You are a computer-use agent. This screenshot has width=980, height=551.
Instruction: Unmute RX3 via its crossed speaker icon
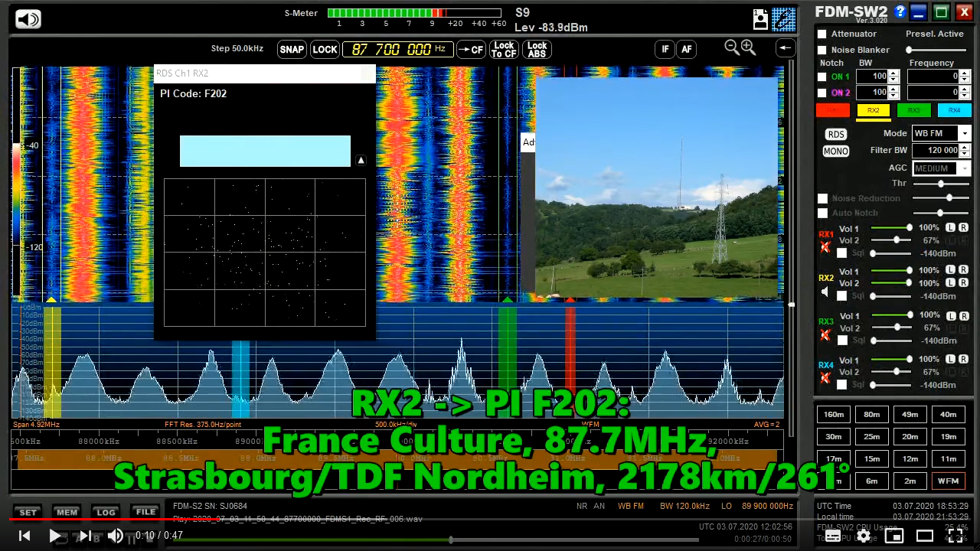[x=825, y=334]
